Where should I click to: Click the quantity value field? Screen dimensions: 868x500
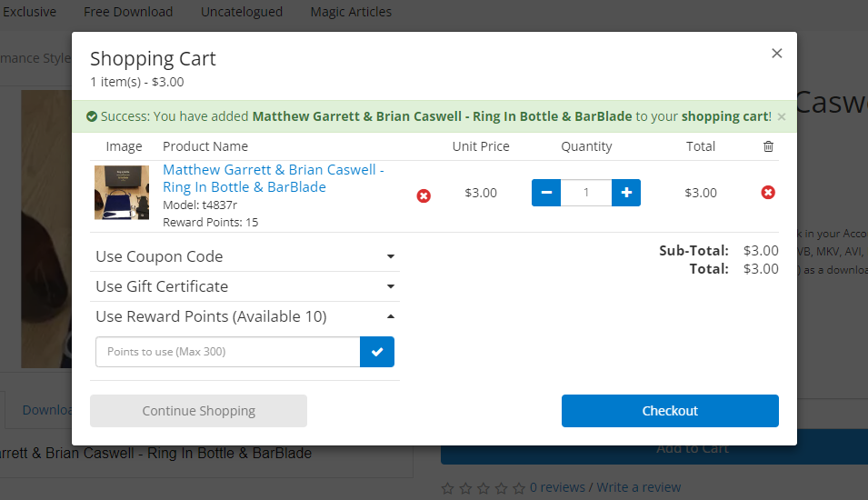(x=585, y=193)
